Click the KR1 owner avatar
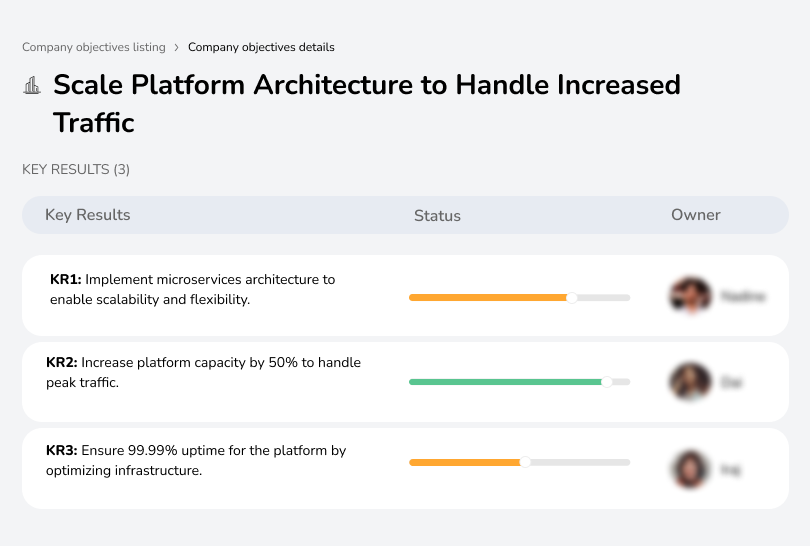 coord(691,296)
